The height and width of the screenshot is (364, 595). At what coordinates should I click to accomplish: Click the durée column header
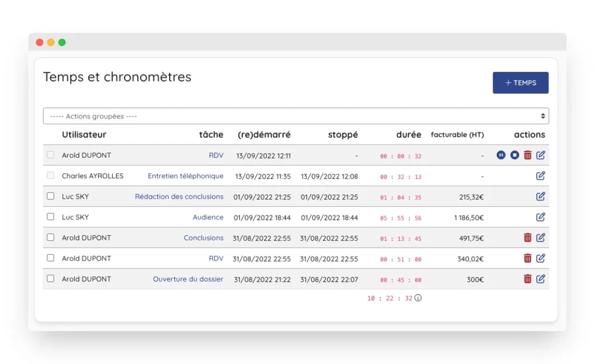[408, 135]
